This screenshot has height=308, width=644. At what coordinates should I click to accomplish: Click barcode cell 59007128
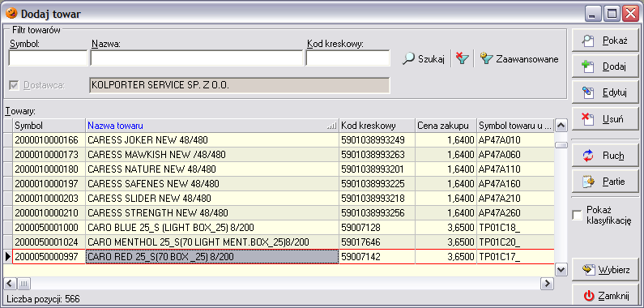point(377,228)
